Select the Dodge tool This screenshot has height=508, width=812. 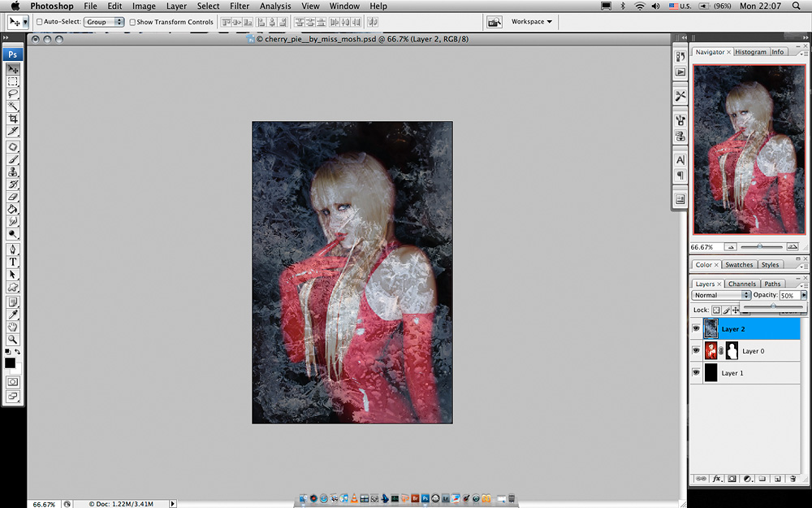tap(13, 234)
